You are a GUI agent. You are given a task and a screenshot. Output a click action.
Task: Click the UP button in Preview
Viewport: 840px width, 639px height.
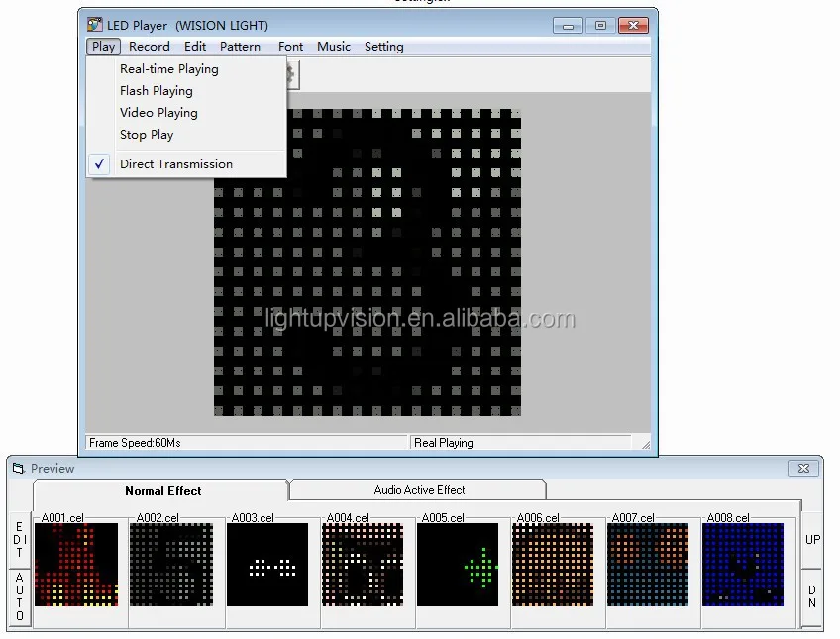click(811, 540)
